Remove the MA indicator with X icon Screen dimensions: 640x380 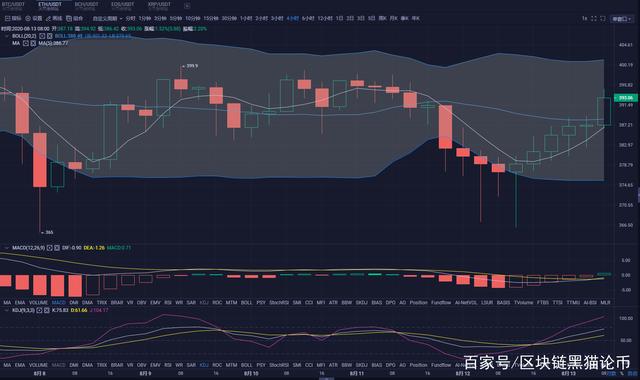pos(33,43)
